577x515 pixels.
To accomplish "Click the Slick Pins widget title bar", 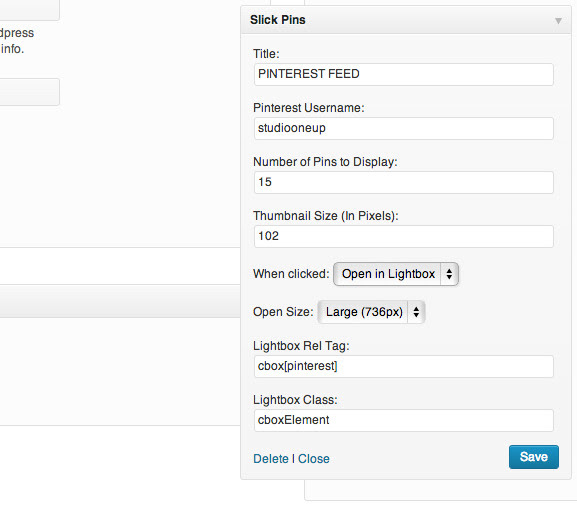I will coord(406,20).
